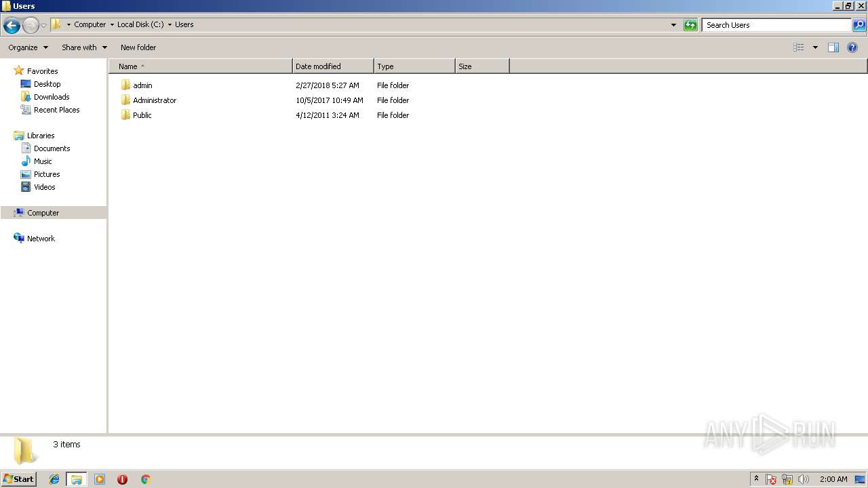Change your view icon button

[x=799, y=47]
